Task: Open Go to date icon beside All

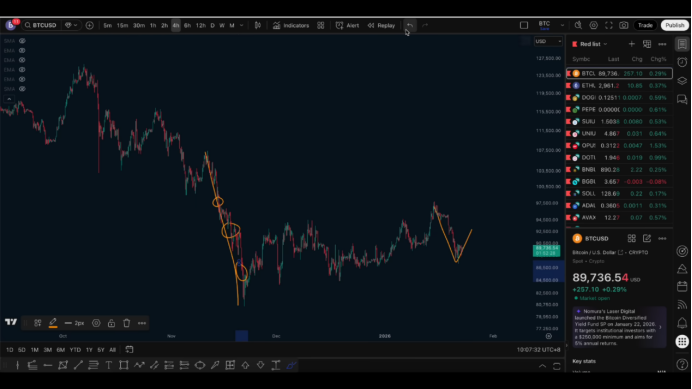Action: 129,350
